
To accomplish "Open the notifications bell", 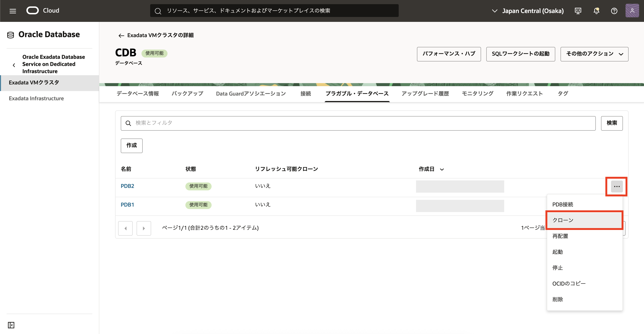I will point(596,11).
